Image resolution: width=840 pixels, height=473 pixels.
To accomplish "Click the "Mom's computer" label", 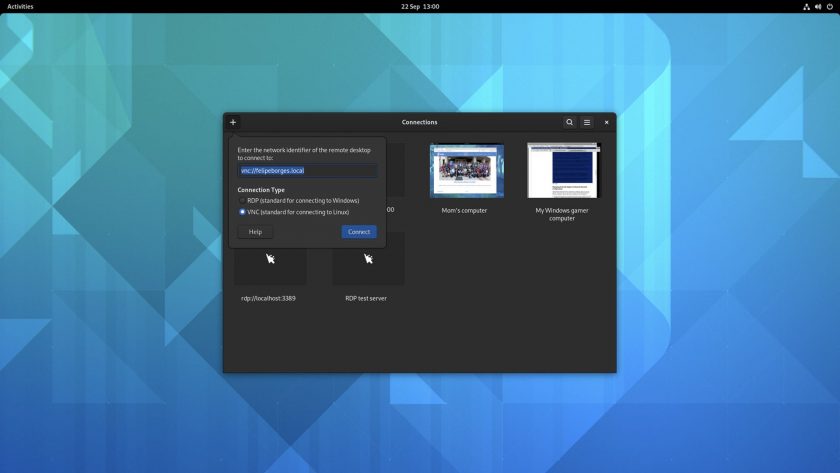I will (x=464, y=211).
